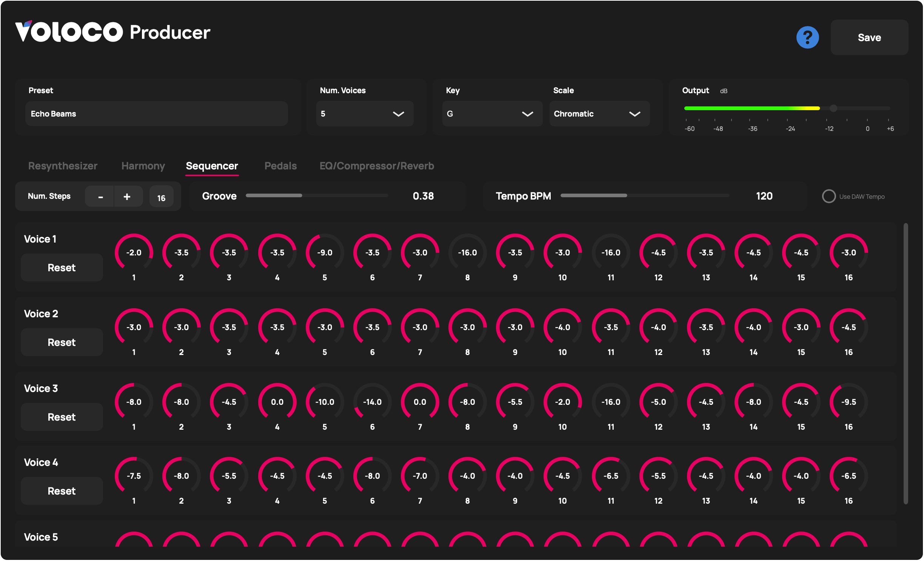Expand the Key dropdown showing G
The width and height of the screenshot is (924, 561).
coord(492,114)
